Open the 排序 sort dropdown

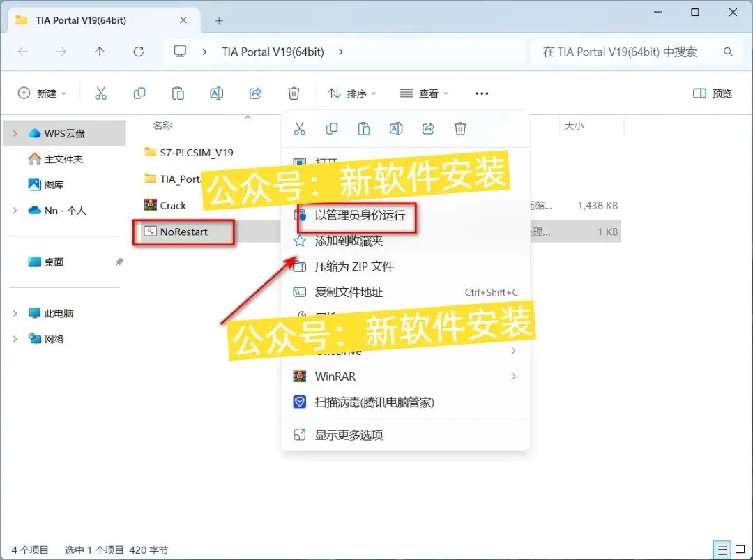[x=352, y=93]
